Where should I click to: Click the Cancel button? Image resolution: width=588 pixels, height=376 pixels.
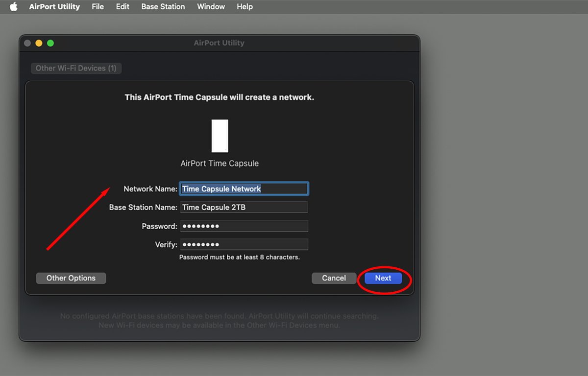pyautogui.click(x=334, y=278)
